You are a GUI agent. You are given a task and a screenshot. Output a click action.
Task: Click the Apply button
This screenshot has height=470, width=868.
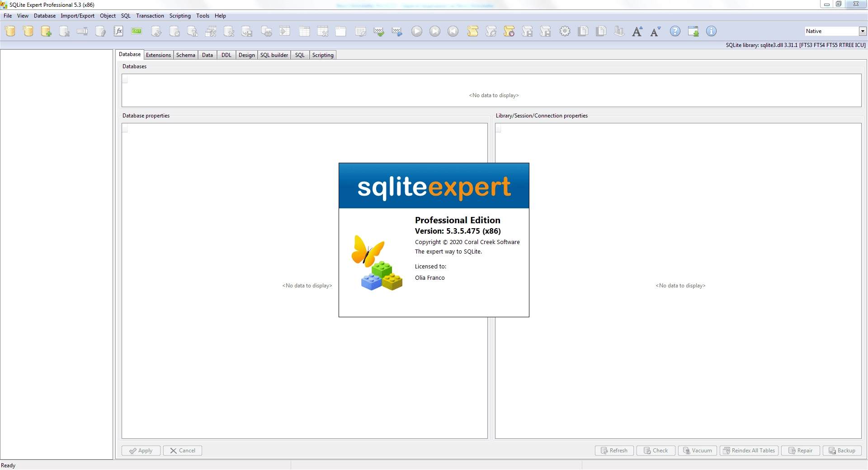click(141, 451)
